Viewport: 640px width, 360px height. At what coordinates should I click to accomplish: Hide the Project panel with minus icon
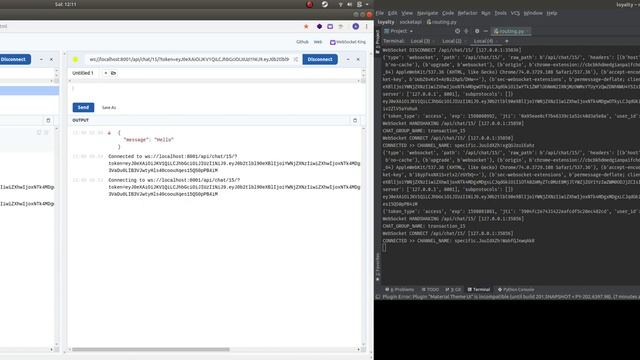(x=486, y=31)
